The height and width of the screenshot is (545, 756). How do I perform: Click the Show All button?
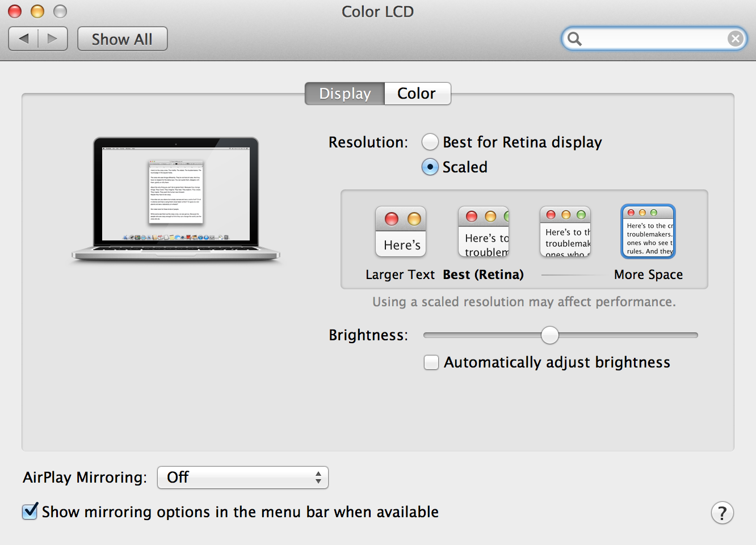(x=122, y=39)
